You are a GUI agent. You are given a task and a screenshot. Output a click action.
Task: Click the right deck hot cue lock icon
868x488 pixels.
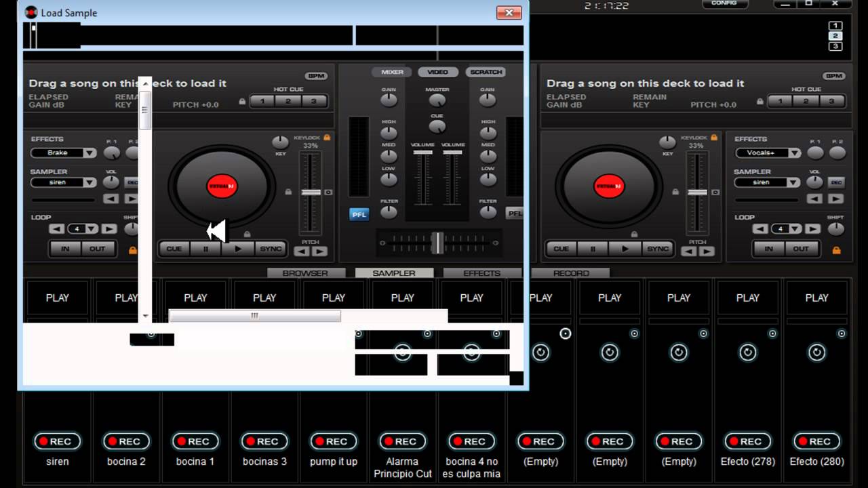tap(760, 102)
